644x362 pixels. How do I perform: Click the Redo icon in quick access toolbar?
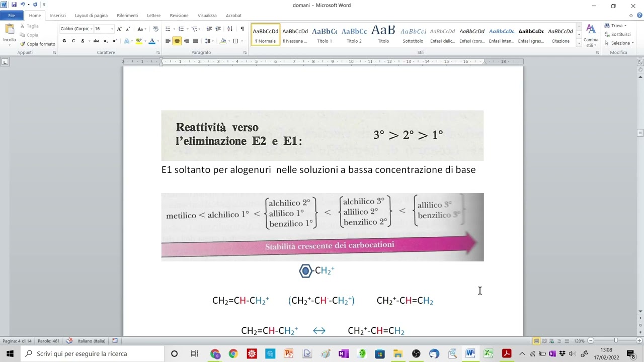coord(35,5)
